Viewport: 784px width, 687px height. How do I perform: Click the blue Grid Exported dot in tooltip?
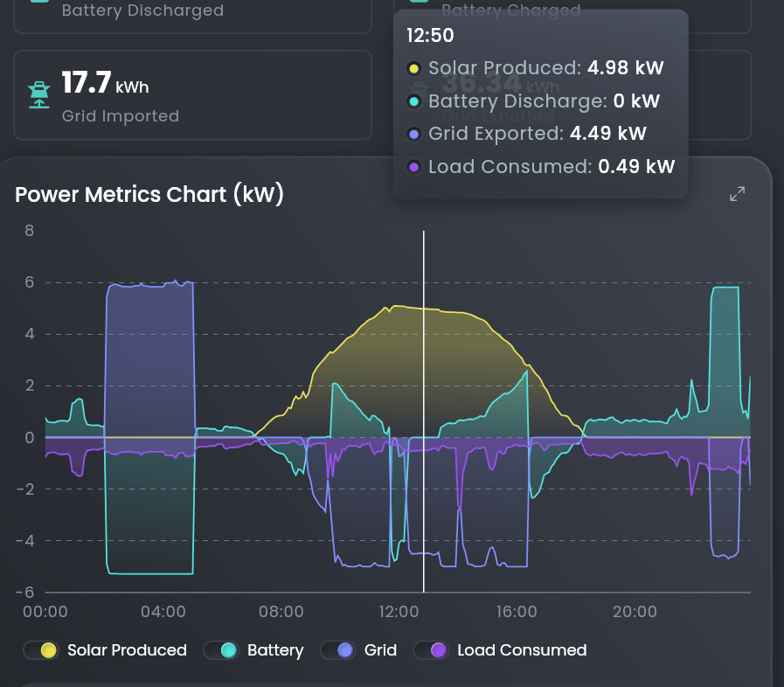coord(413,134)
